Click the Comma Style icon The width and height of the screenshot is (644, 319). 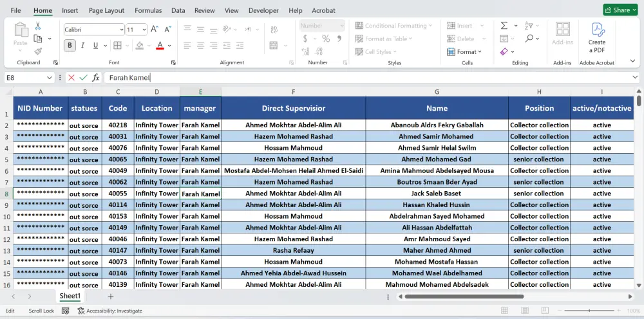click(x=339, y=39)
